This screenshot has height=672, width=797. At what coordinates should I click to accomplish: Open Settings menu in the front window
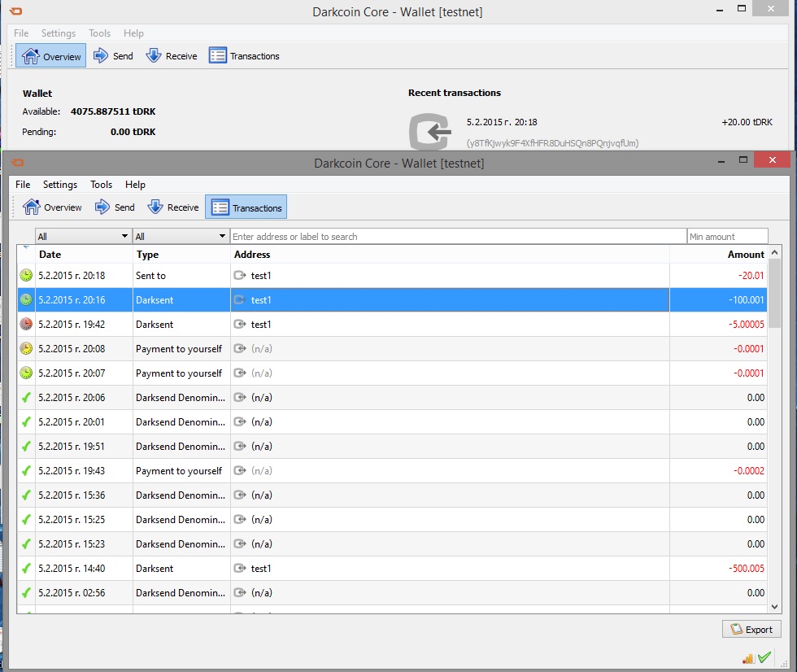60,185
